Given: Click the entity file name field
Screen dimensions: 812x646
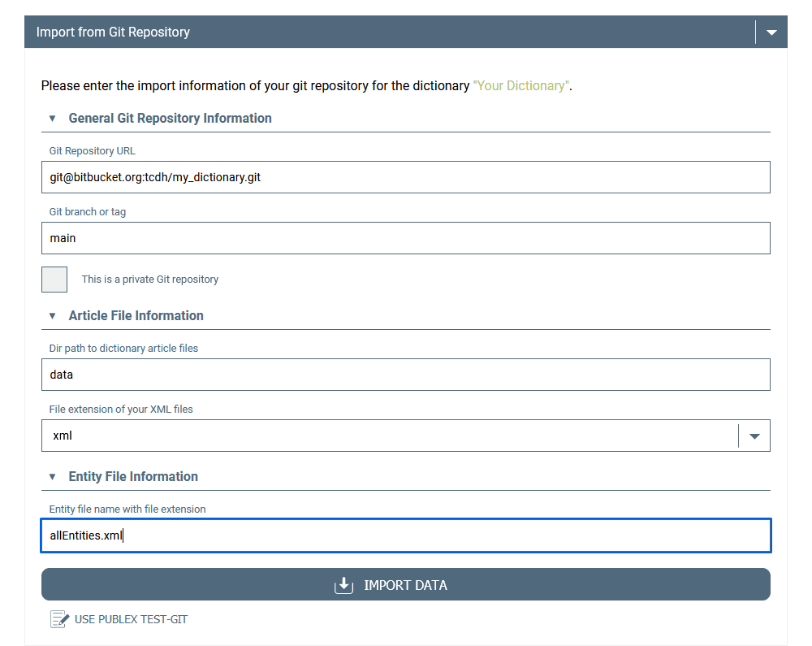Looking at the screenshot, I should [405, 535].
